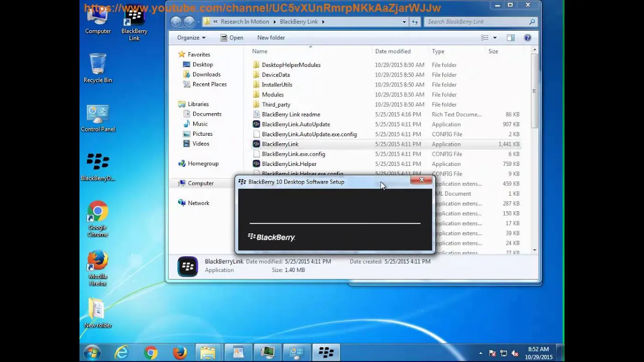
Task: Close the BlackBerry 10 Desktop Software Setup dialog
Action: (x=421, y=180)
